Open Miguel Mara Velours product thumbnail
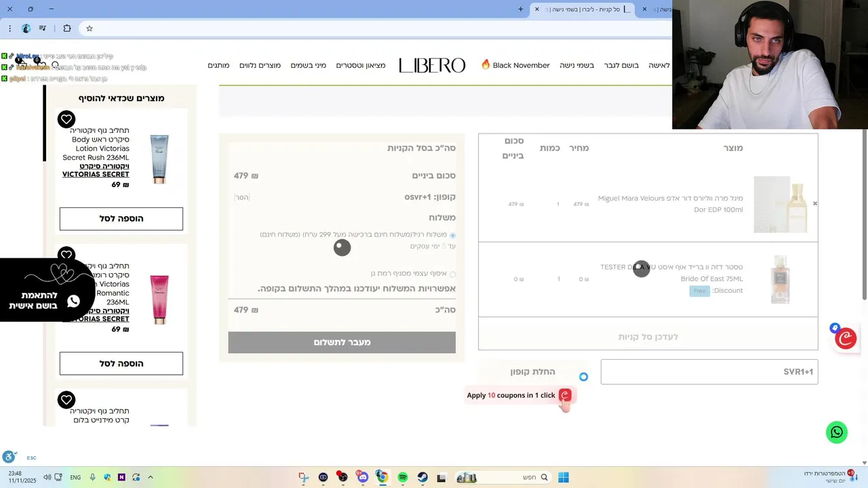 [x=781, y=204]
